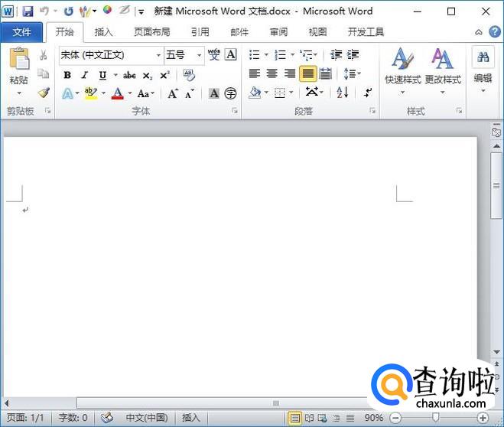Insert enclosed character (字) icon
504x427 pixels.
230,93
